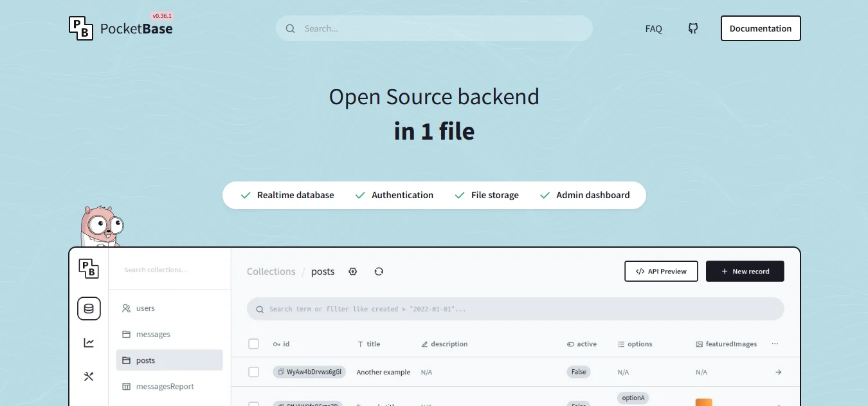The width and height of the screenshot is (868, 406).
Task: Sort by the description column header
Action: (444, 344)
